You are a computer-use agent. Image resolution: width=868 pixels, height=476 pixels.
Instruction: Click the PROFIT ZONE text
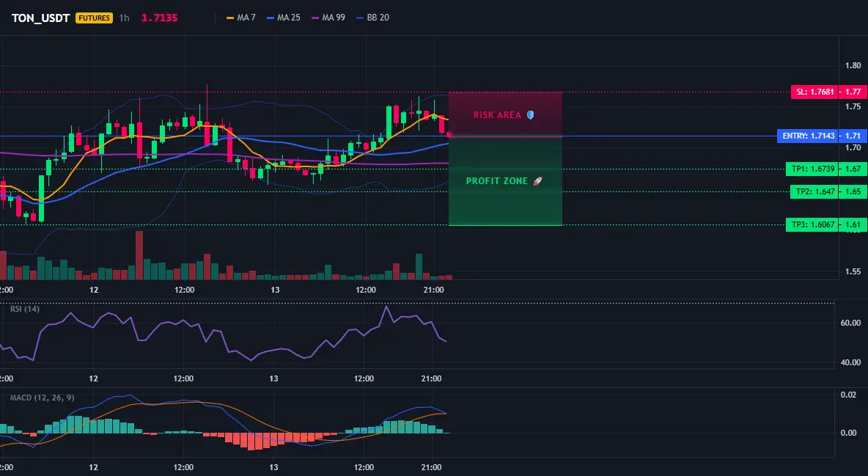coord(497,181)
